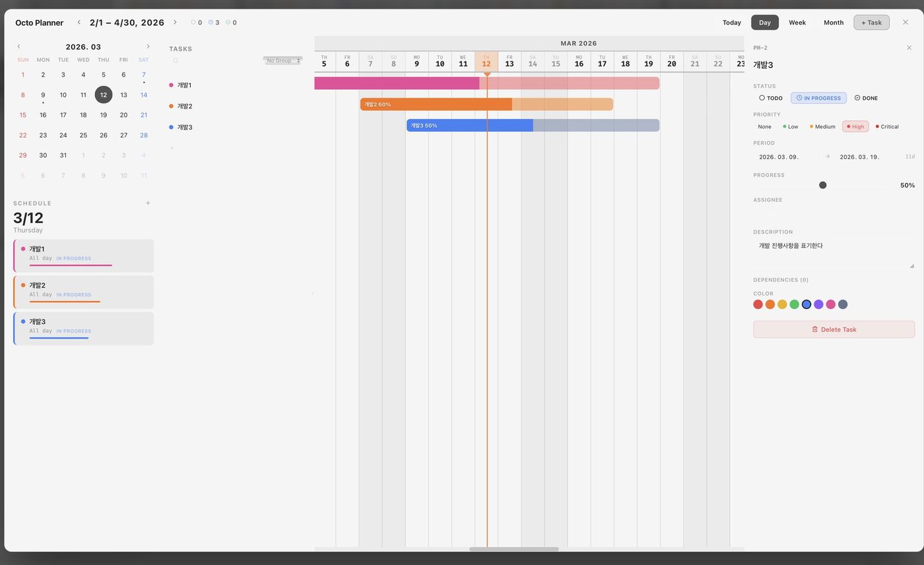Switch to Month view

pyautogui.click(x=834, y=22)
